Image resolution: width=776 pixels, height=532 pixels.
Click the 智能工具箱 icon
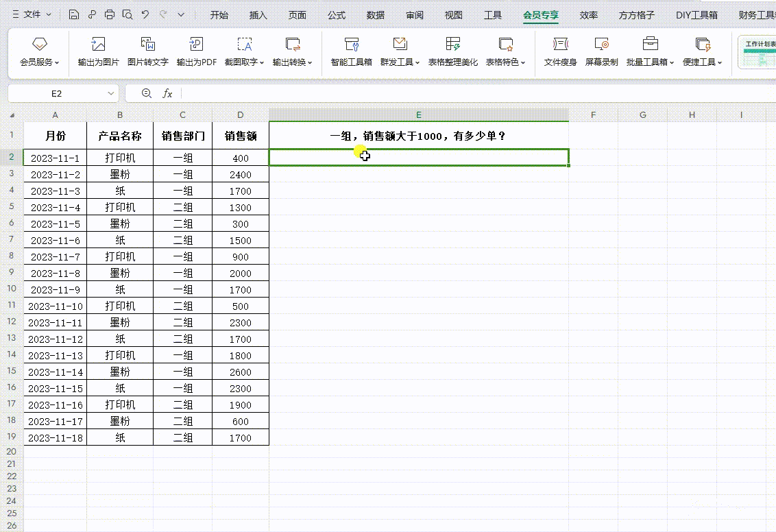click(352, 51)
